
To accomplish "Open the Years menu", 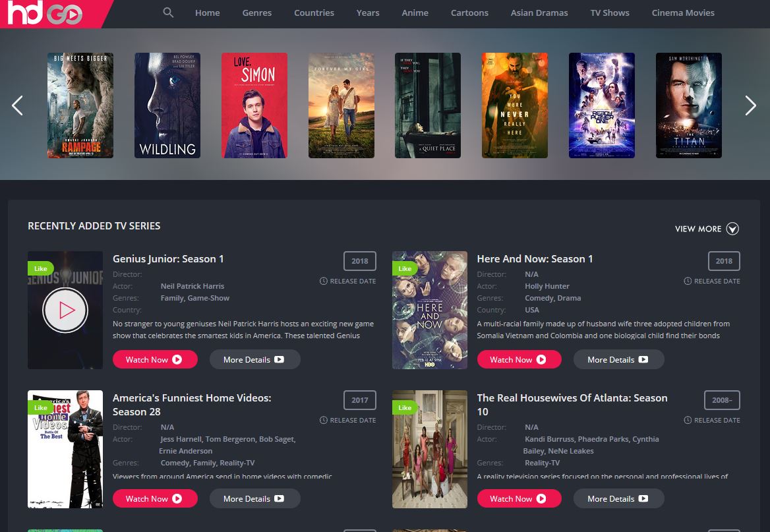I will (x=368, y=13).
